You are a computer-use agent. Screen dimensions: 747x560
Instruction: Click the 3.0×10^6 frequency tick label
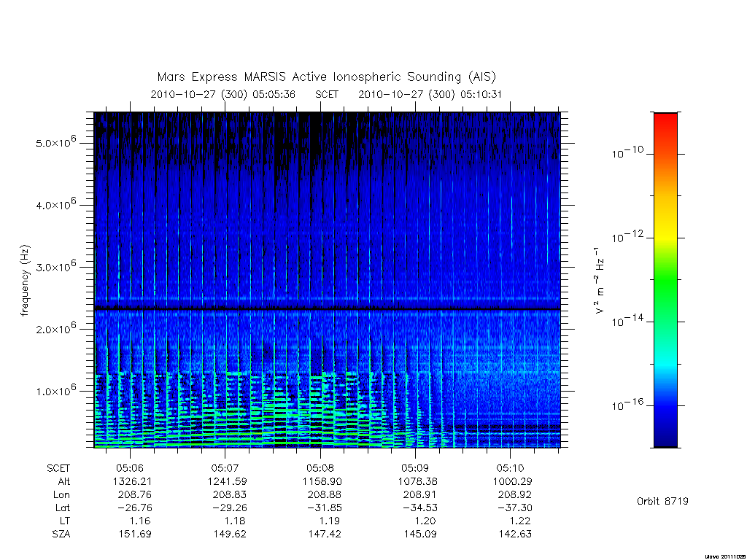[55, 266]
